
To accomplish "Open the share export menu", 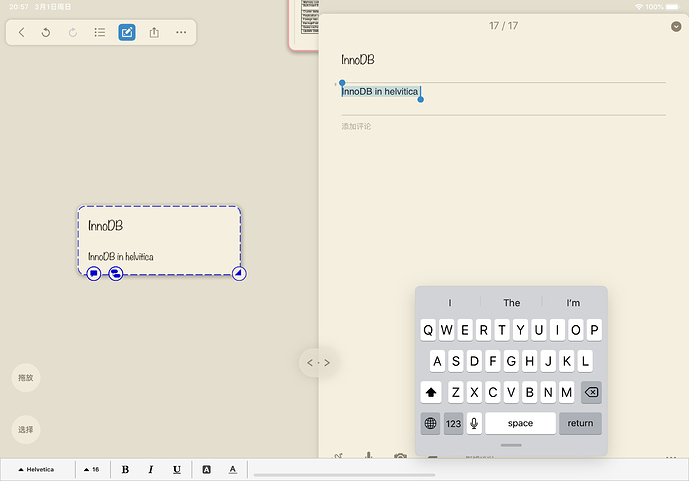I will coord(154,32).
